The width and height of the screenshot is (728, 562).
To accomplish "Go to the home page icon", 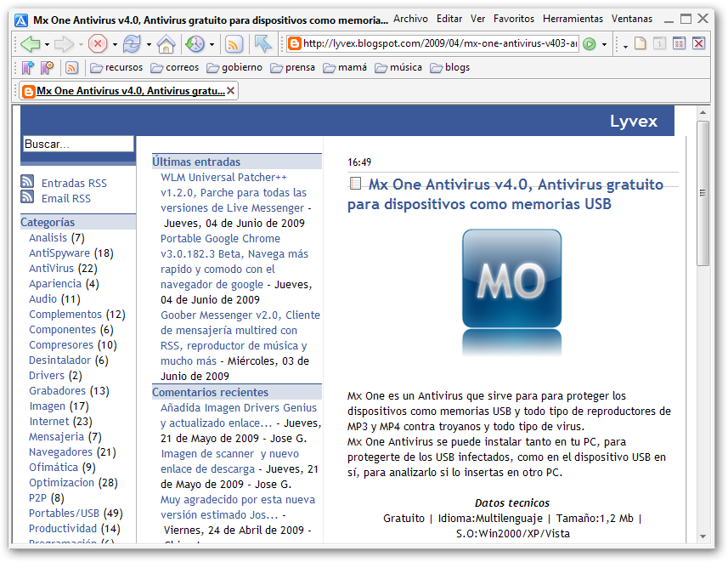I will [166, 44].
